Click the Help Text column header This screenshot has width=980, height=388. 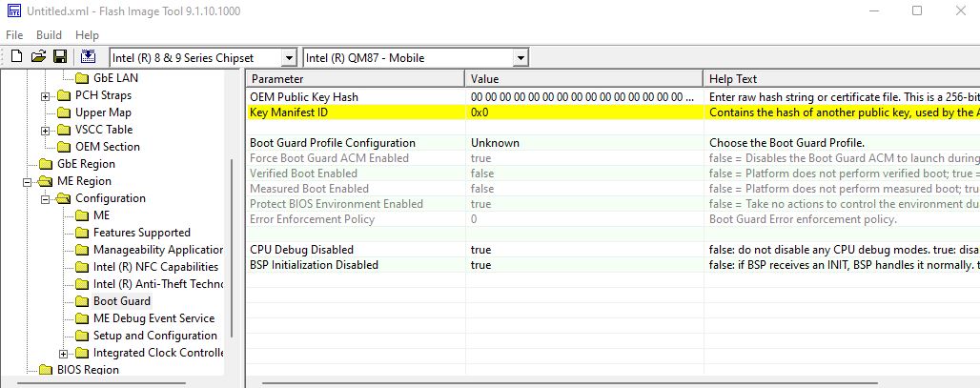[x=841, y=79]
